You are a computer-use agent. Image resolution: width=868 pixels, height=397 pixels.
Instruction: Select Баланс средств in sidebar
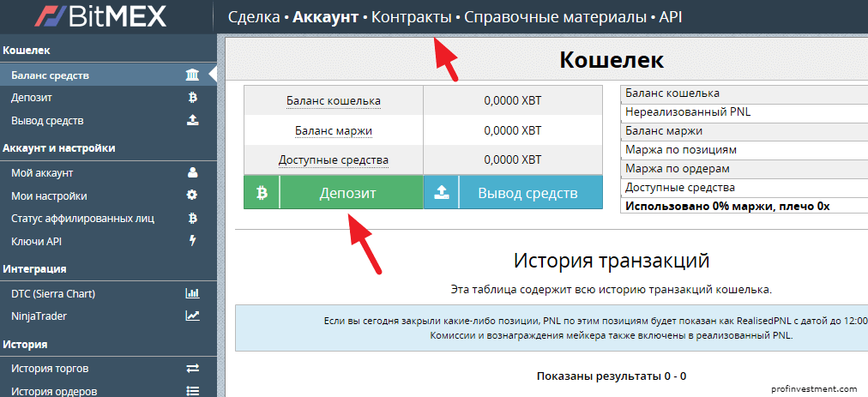[108, 75]
